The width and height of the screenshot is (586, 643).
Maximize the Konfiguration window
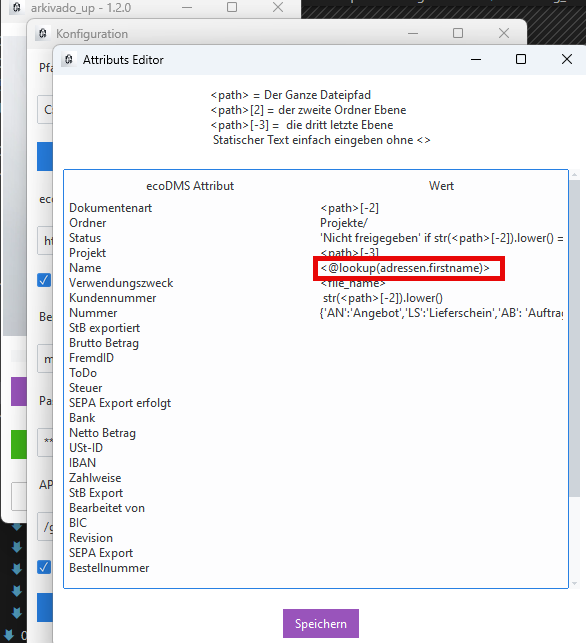click(x=458, y=33)
